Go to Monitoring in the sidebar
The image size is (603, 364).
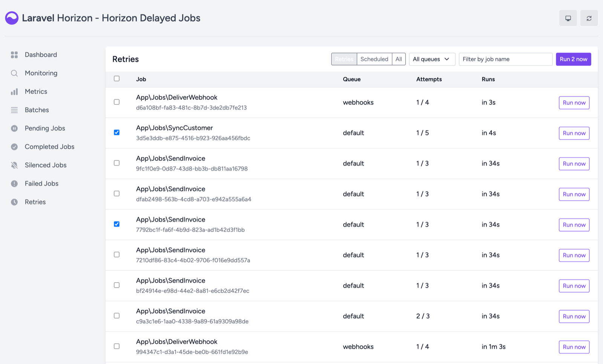point(41,73)
